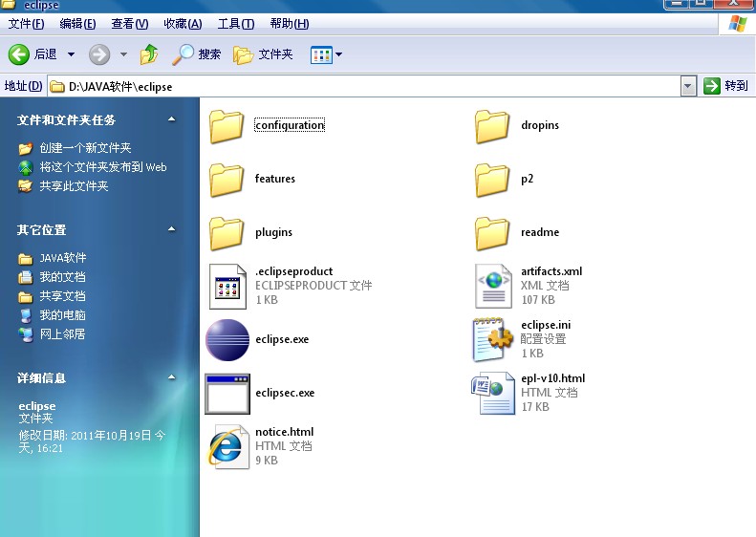Open the 工具(T) menu
756x537 pixels.
click(x=236, y=24)
